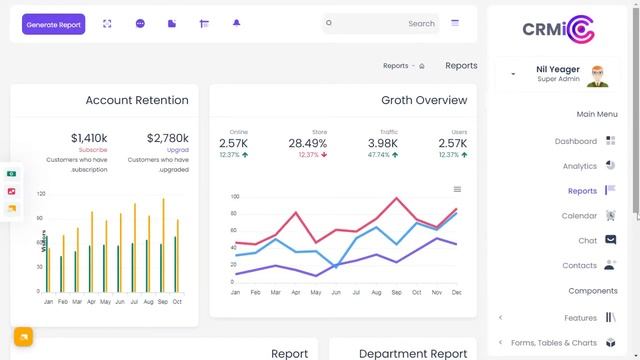Click the Calendar icon in sidebar
The height and width of the screenshot is (360, 640).
point(611,215)
